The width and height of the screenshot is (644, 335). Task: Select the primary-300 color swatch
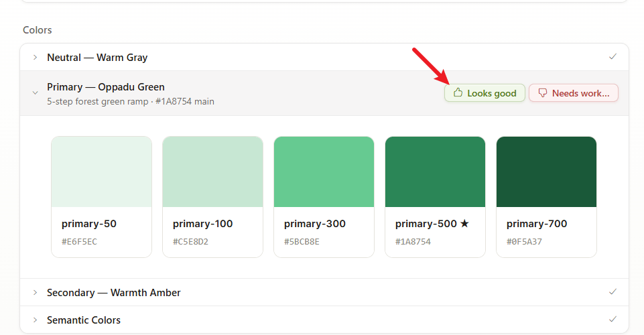324,172
